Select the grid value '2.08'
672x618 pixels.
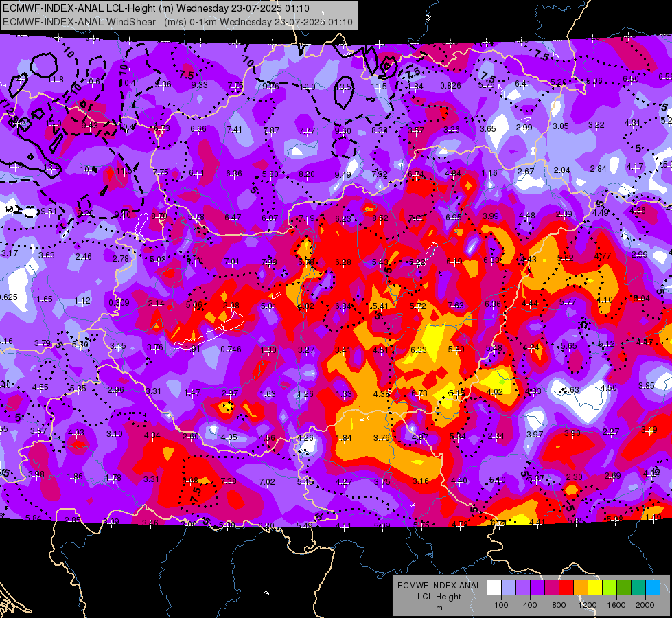click(231, 306)
